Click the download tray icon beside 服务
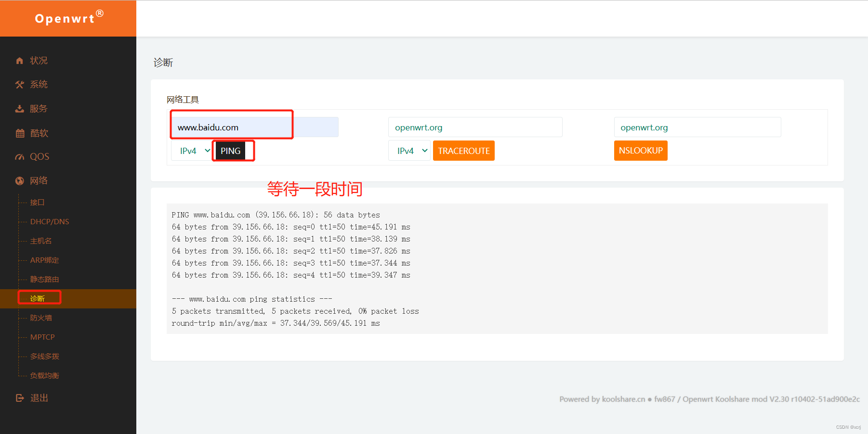The height and width of the screenshot is (434, 868). tap(19, 109)
